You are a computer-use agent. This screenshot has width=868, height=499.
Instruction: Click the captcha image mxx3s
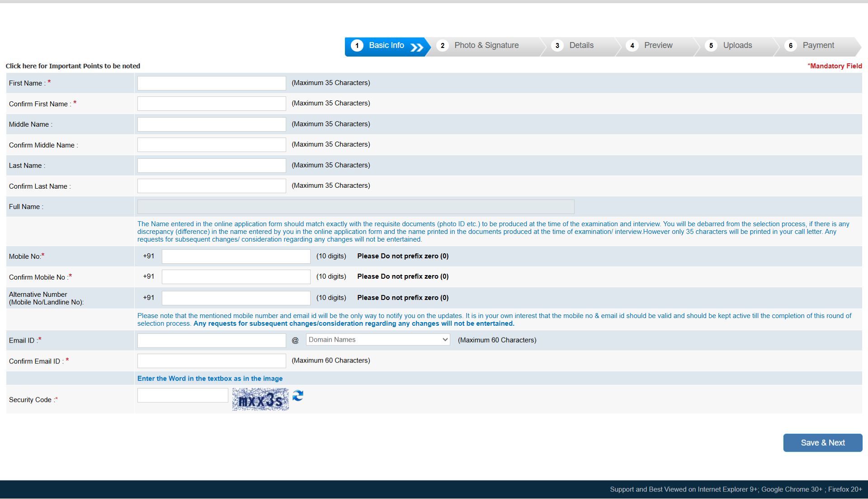(x=260, y=399)
